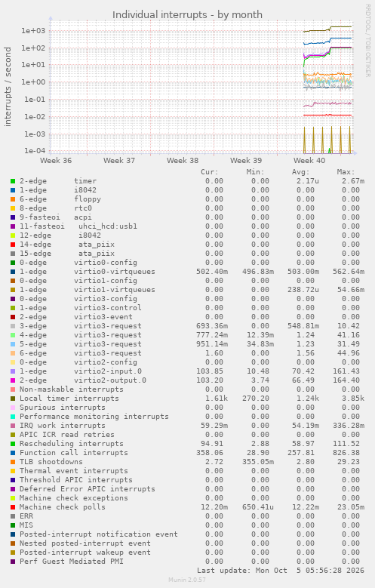Click the 1e+03 y-axis tick label
This screenshot has height=588, width=375.
tap(33, 31)
